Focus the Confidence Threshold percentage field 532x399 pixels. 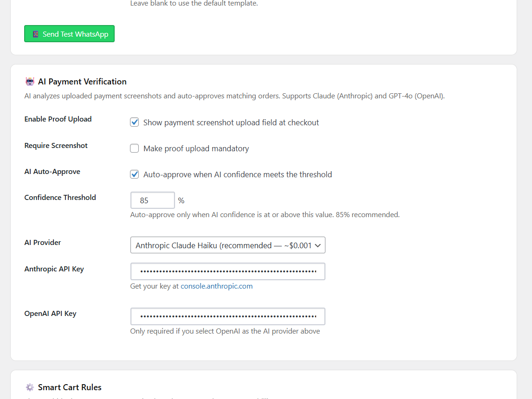pyautogui.click(x=152, y=200)
